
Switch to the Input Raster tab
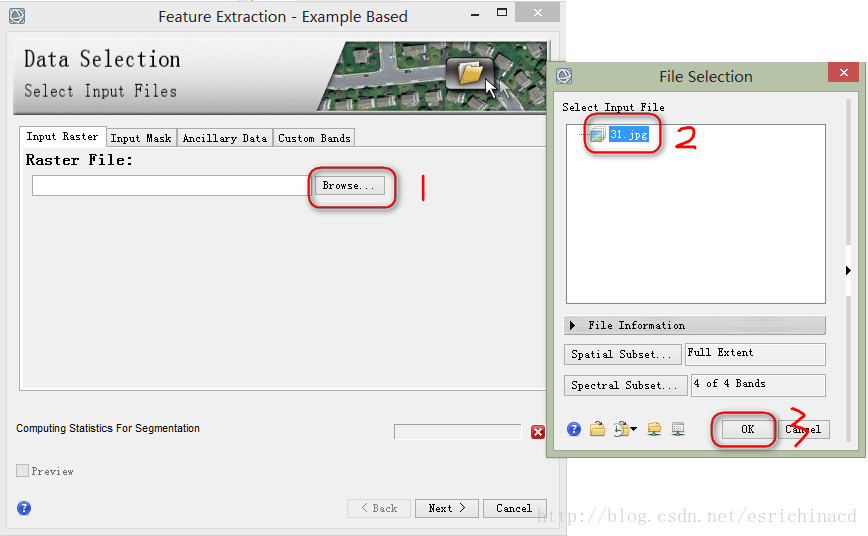tap(62, 137)
